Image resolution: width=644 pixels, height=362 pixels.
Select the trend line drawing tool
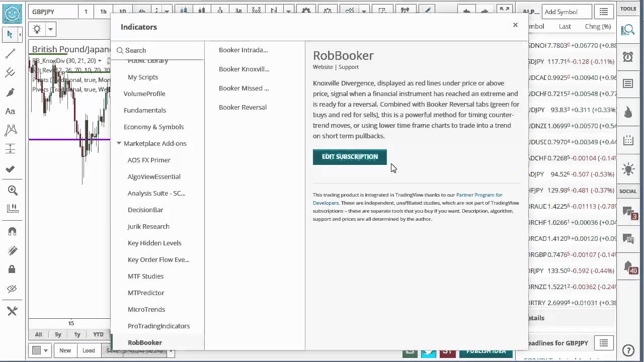click(x=10, y=54)
